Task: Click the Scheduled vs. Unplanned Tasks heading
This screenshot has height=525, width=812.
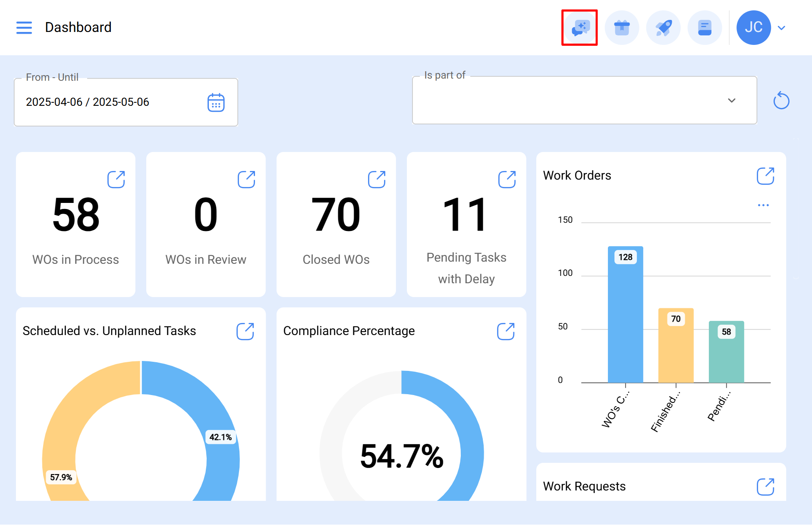Action: 109,331
